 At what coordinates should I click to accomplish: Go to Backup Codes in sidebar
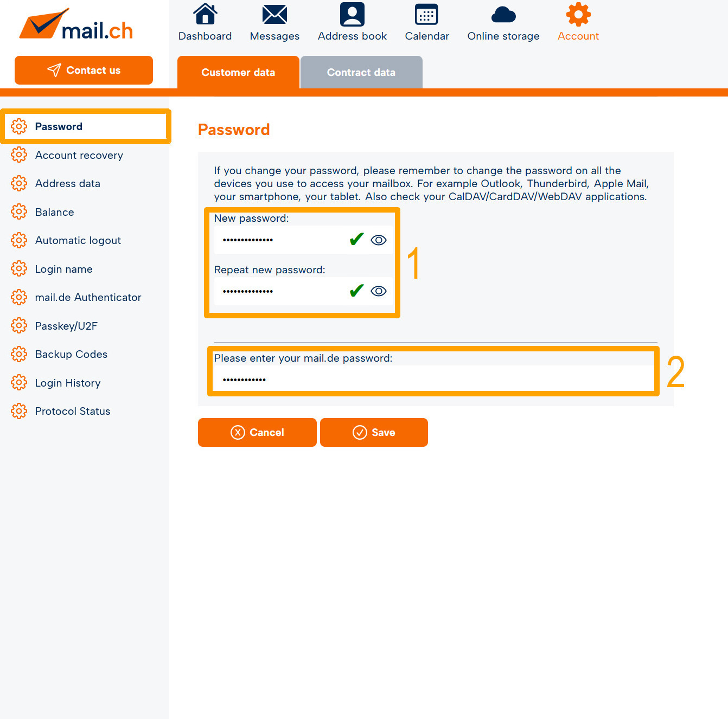pyautogui.click(x=71, y=354)
